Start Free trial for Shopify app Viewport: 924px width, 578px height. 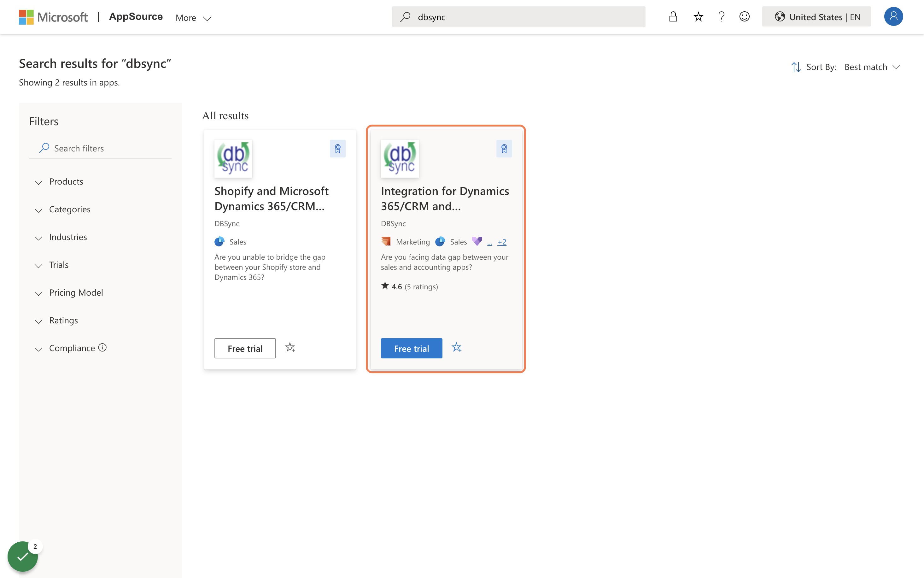pos(245,348)
